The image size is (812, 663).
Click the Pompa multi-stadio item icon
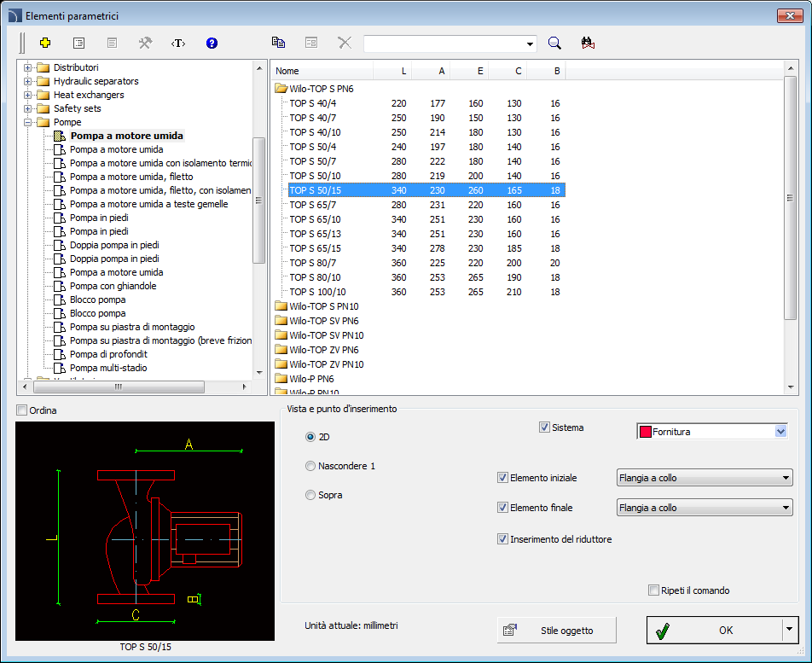click(60, 368)
